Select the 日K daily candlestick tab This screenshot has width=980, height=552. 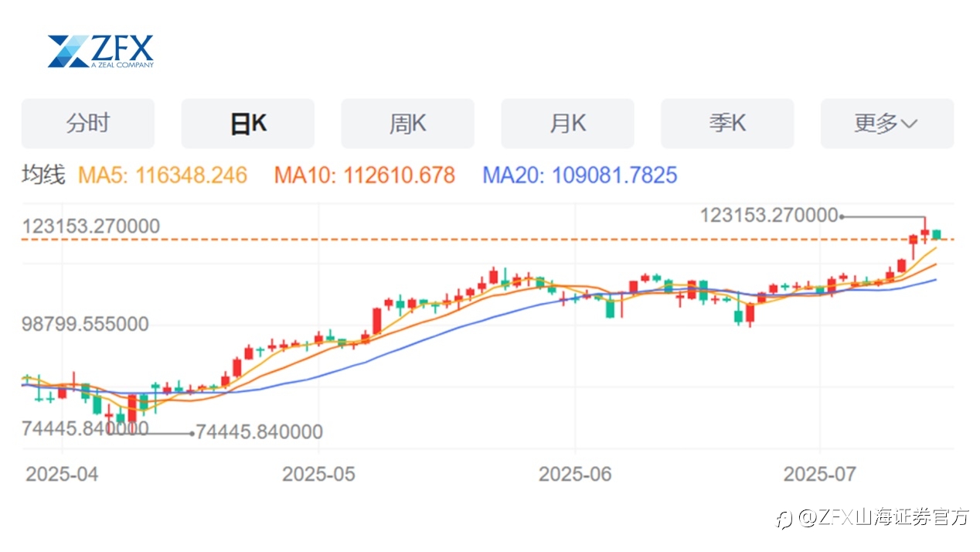point(248,124)
